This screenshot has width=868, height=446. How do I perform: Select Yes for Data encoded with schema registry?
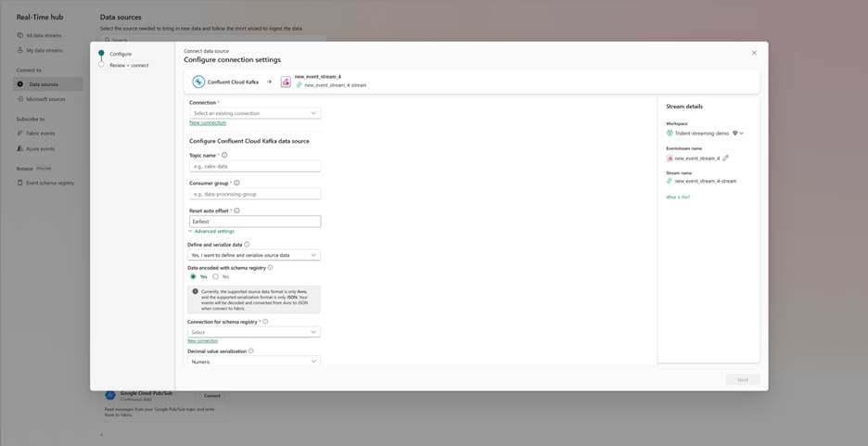pos(193,276)
